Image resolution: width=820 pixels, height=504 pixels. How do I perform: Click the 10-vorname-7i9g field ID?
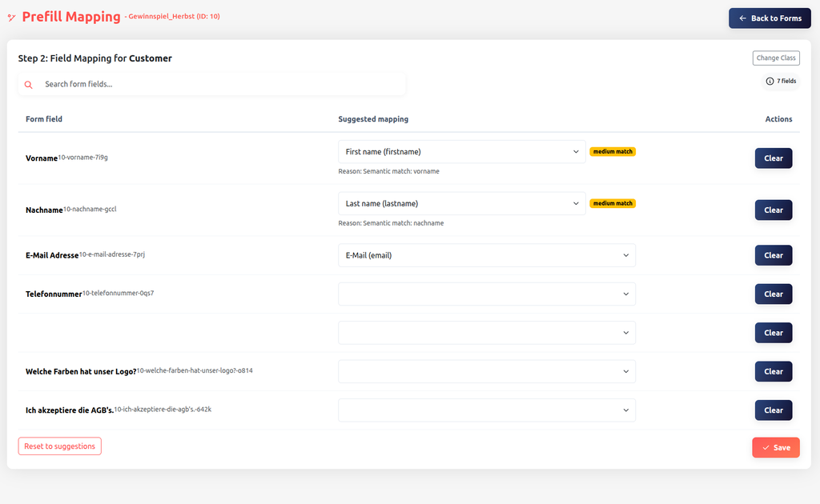(x=82, y=158)
